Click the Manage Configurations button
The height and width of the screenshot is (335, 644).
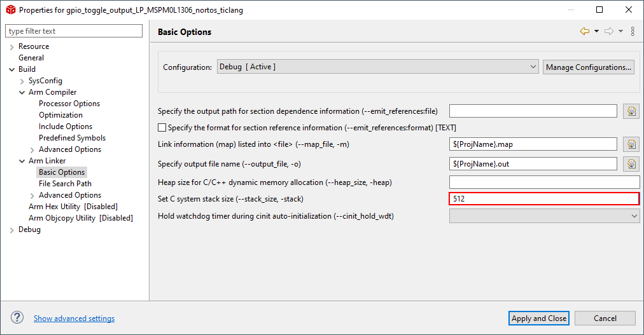point(588,67)
